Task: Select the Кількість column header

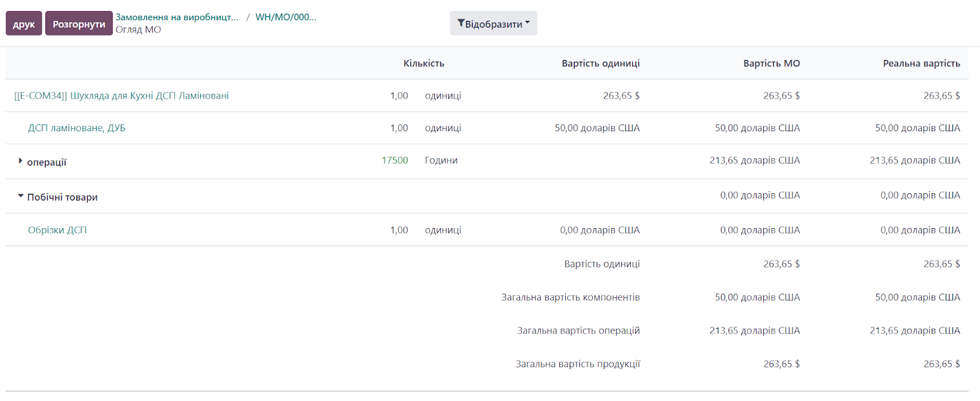Action: 424,63
